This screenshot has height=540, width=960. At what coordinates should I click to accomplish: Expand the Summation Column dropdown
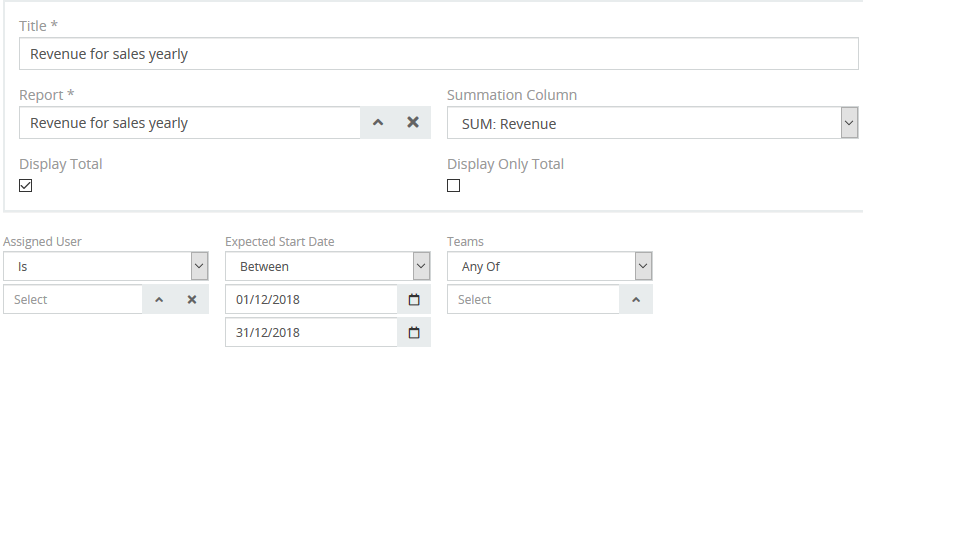pos(848,123)
